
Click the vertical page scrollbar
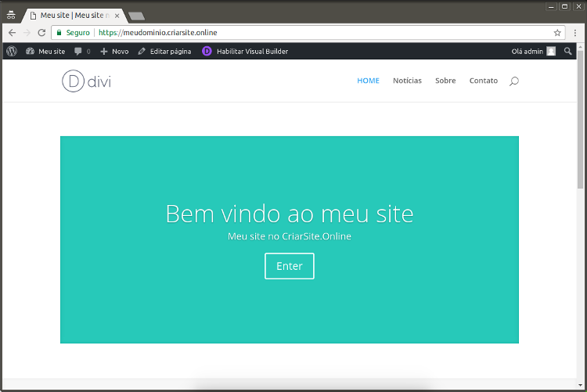click(580, 125)
